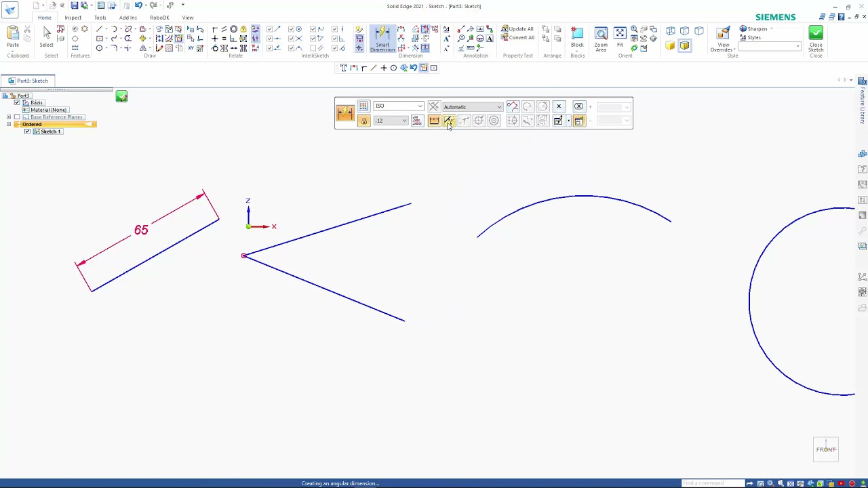This screenshot has height=488, width=868.
Task: Click the Zoom magnifier icon in Orient group
Action: [x=634, y=30]
